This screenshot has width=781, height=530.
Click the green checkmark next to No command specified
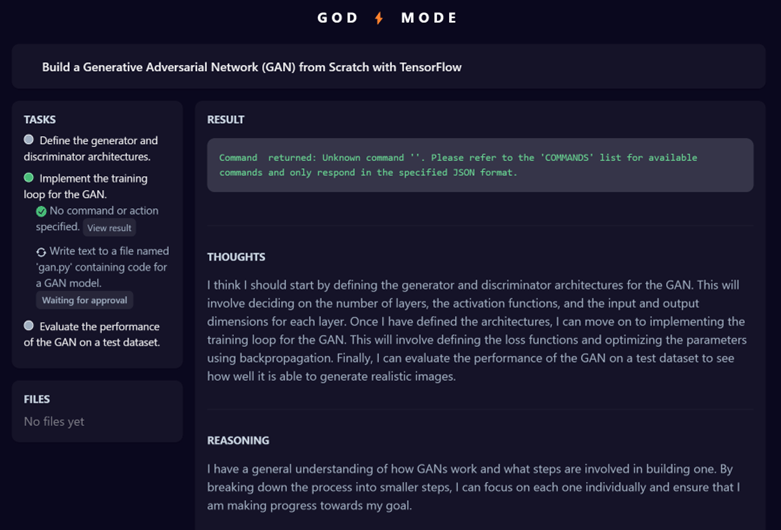pos(41,211)
